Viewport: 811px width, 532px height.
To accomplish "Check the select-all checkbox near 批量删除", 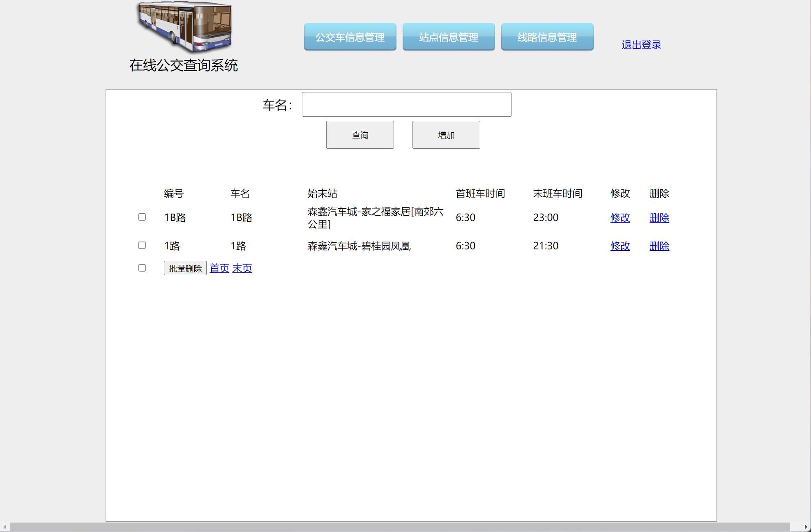I will pos(143,268).
